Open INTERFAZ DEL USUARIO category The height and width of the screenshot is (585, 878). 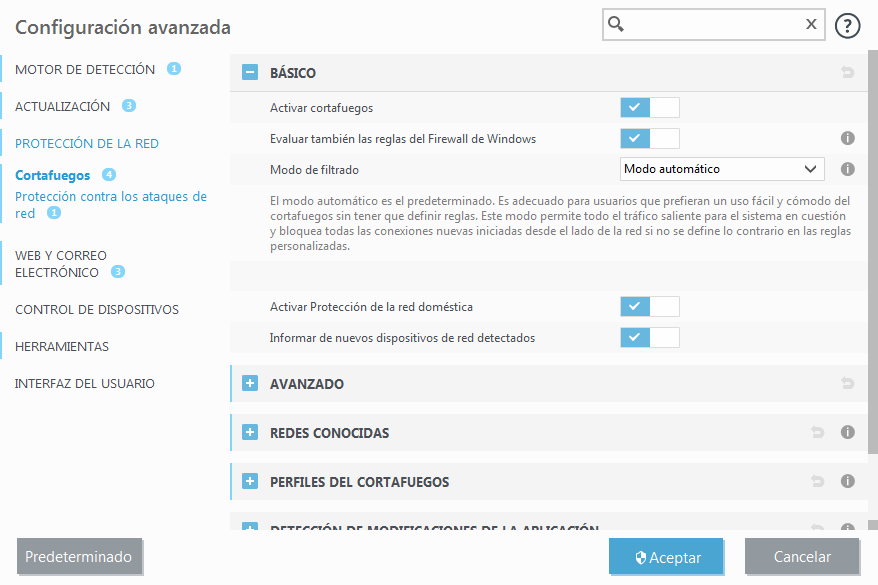[85, 383]
